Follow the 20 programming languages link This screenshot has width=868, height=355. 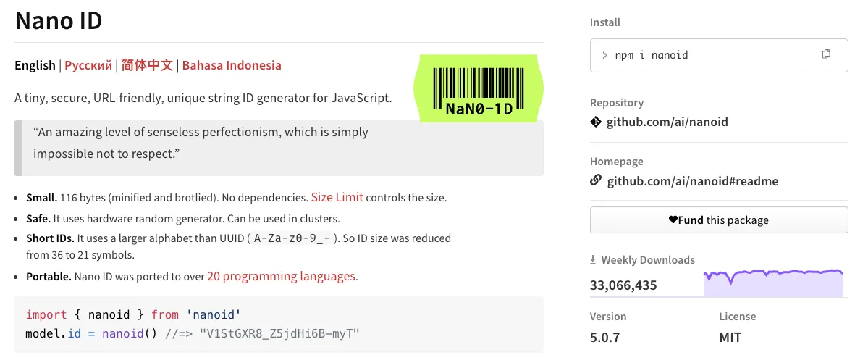282,276
